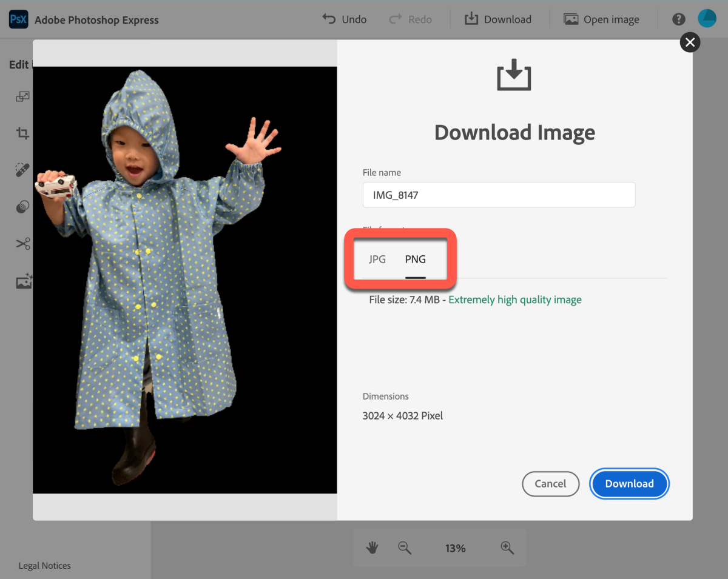Screen dimensions: 728x579
Task: Close the Download Image dialog
Action: [x=690, y=42]
